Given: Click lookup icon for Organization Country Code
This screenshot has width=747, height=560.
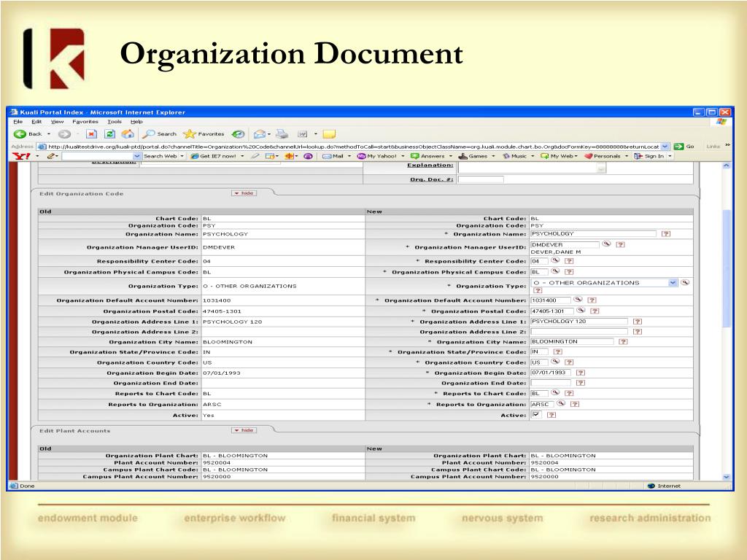Looking at the screenshot, I should pyautogui.click(x=555, y=362).
